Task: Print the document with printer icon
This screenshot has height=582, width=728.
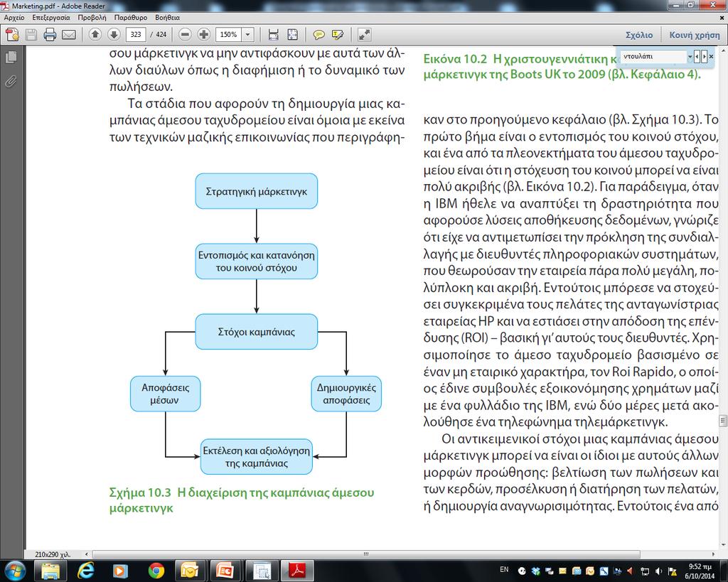Action: (x=50, y=35)
